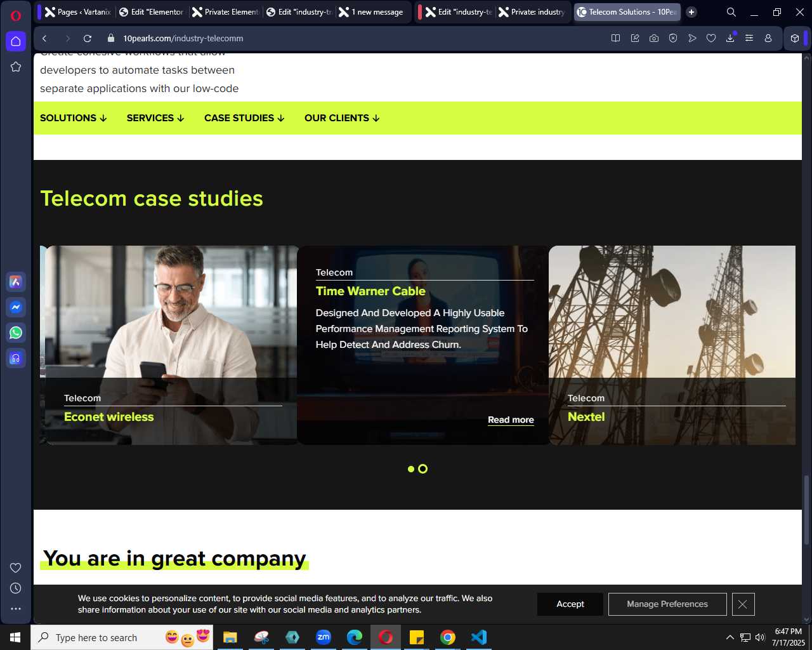Image resolution: width=812 pixels, height=650 pixels.
Task: Show hidden system tray icons chevron
Action: point(730,637)
